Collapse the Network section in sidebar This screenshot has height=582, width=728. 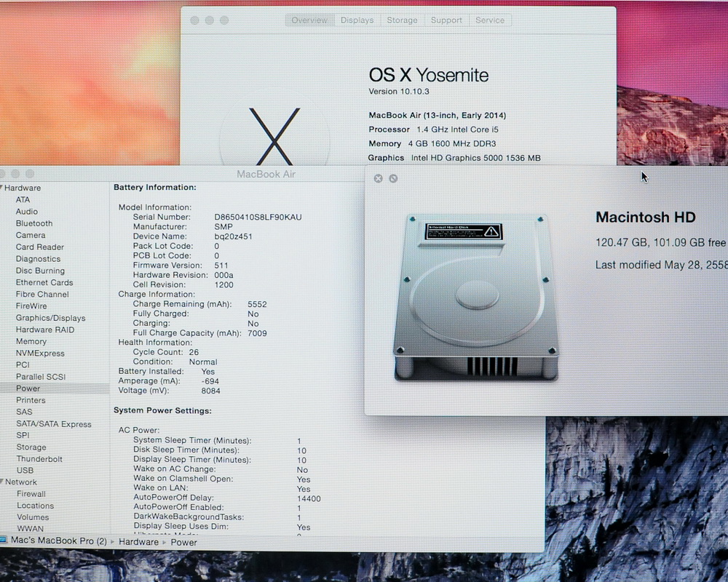[x=2, y=482]
